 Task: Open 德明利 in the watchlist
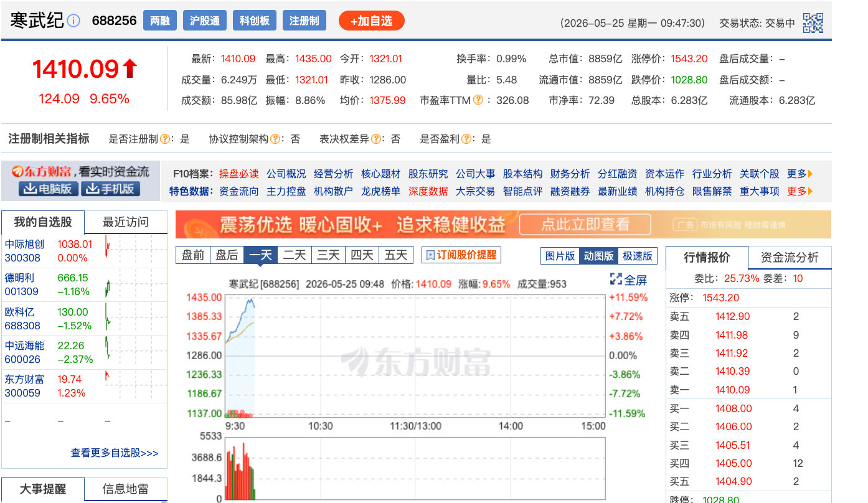click(x=19, y=278)
